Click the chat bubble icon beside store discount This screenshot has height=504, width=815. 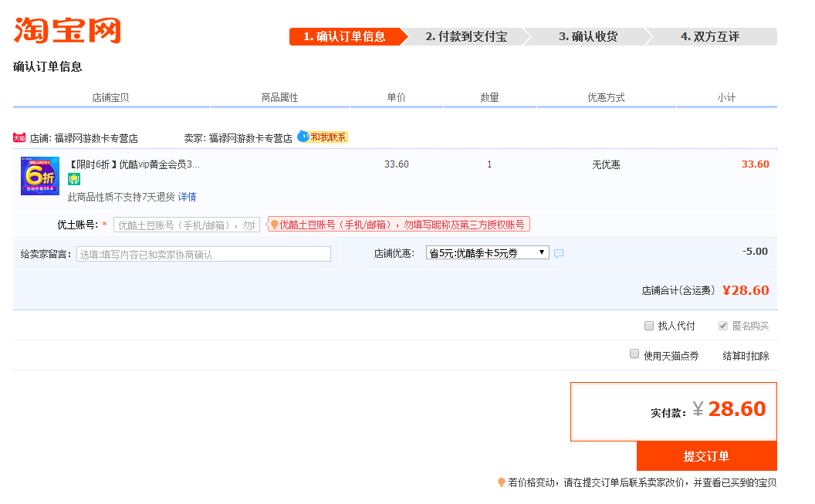[559, 254]
